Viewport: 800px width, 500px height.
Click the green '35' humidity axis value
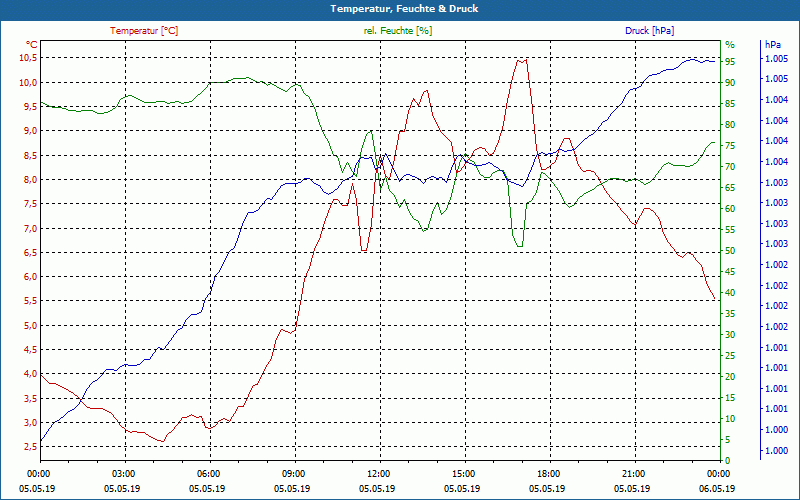click(x=730, y=314)
